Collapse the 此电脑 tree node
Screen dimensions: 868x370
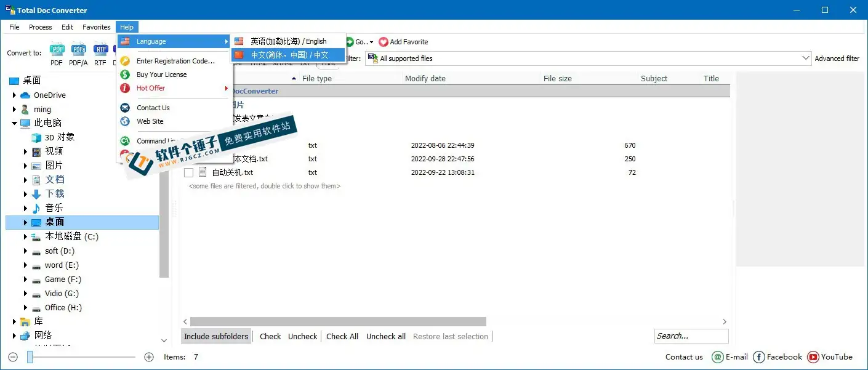[14, 123]
